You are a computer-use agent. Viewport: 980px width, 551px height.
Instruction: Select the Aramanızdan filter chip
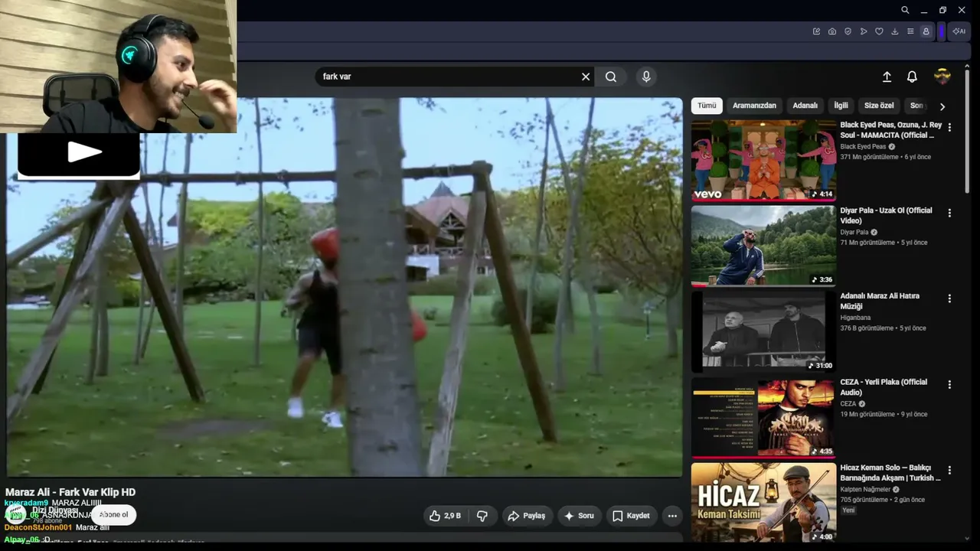tap(754, 106)
